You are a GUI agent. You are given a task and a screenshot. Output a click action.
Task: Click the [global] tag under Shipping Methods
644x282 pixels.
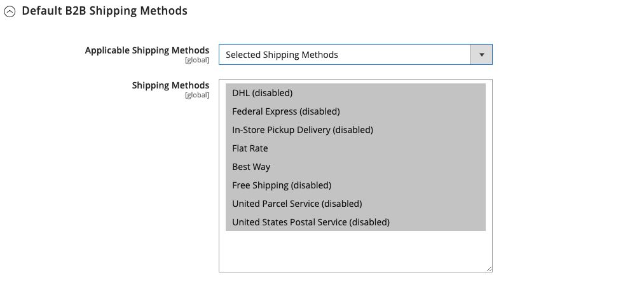click(x=197, y=95)
